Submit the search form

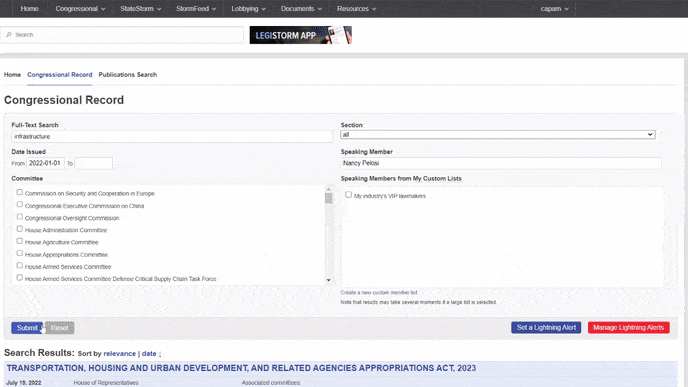(x=27, y=328)
